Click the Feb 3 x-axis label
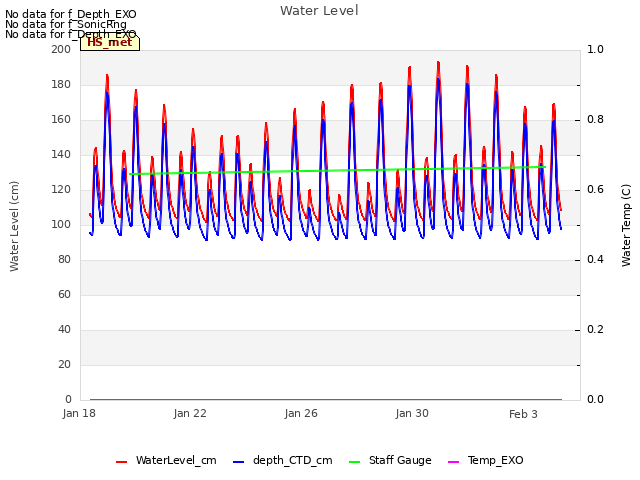The height and width of the screenshot is (480, 640). tap(523, 414)
